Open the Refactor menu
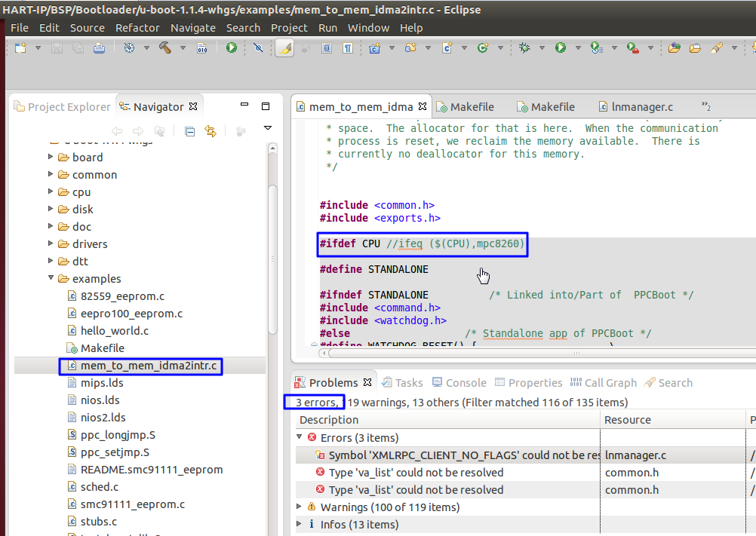756x536 pixels. [137, 28]
